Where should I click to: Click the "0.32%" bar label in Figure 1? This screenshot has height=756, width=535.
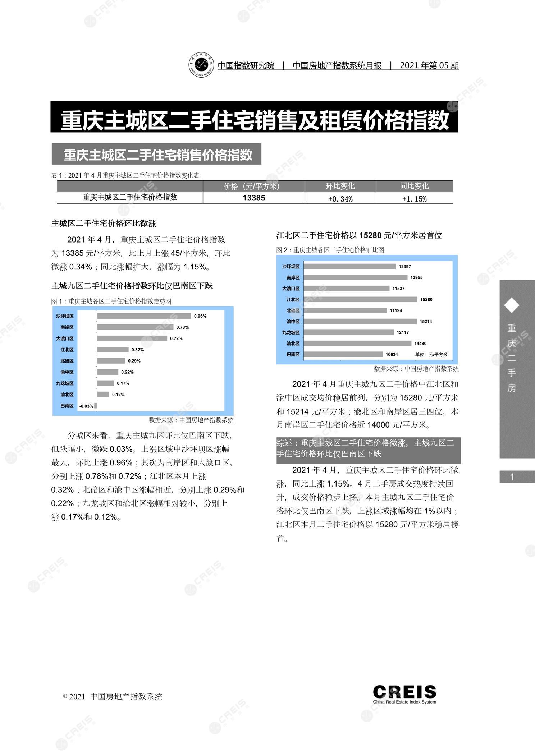138,350
